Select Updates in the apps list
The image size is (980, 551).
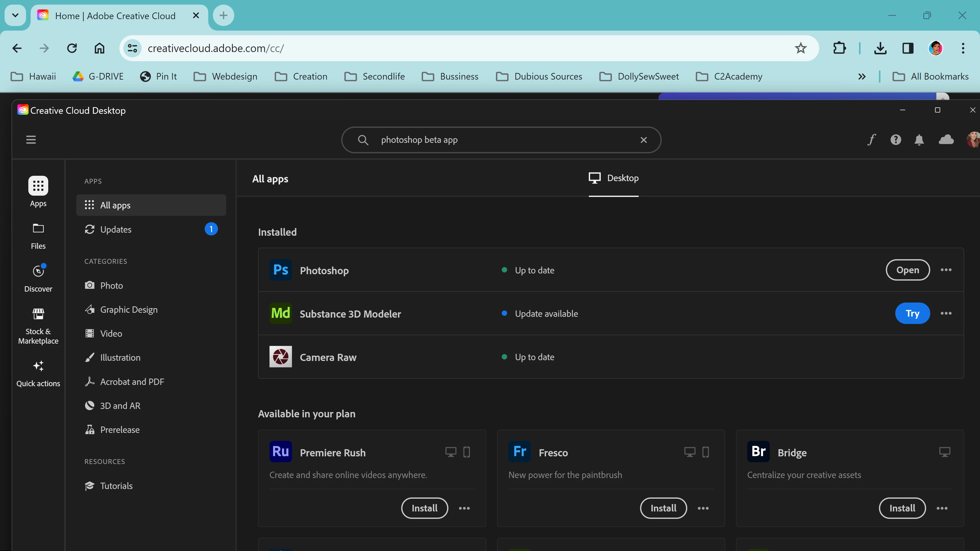[x=116, y=229]
